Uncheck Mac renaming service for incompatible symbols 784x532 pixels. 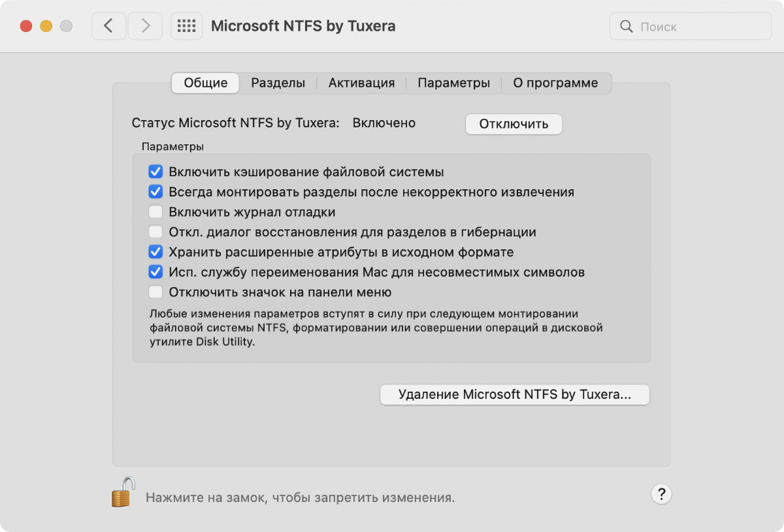point(155,272)
